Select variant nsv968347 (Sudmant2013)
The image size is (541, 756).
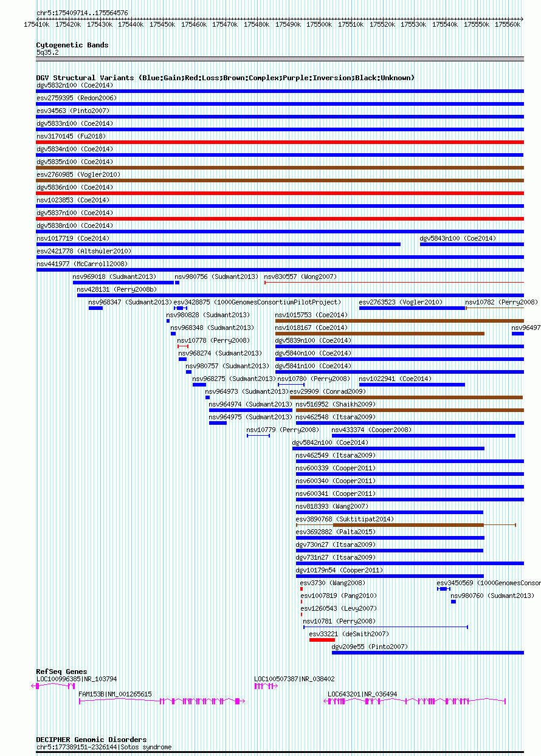[x=95, y=308]
